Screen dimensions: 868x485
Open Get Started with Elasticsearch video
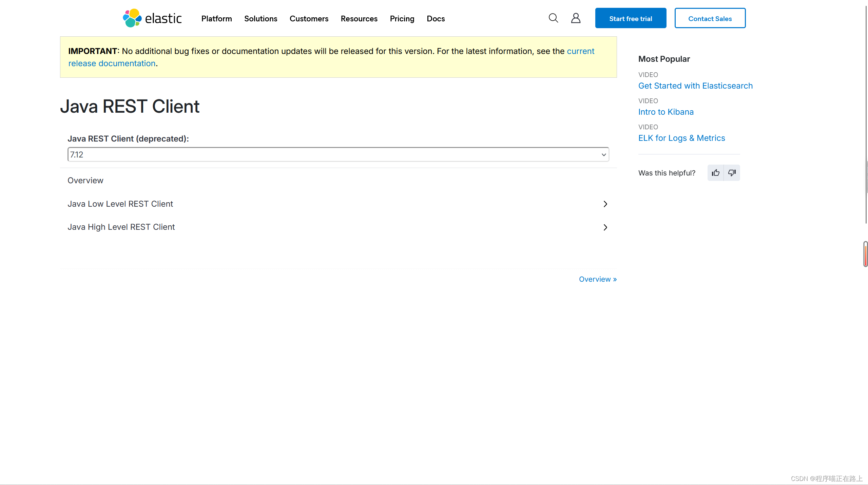click(x=695, y=86)
